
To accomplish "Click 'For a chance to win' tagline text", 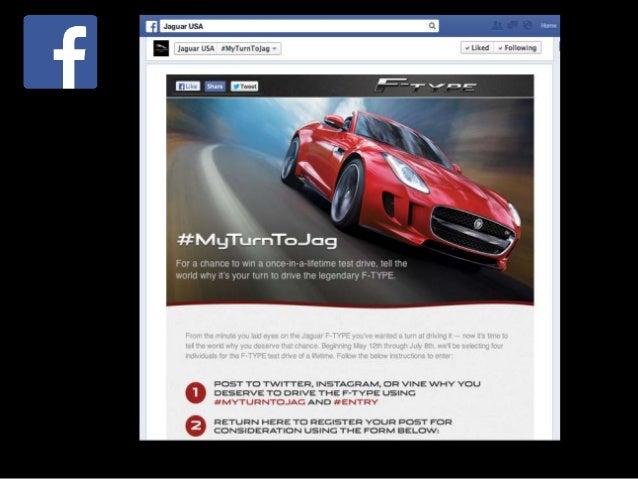I will coord(291,269).
